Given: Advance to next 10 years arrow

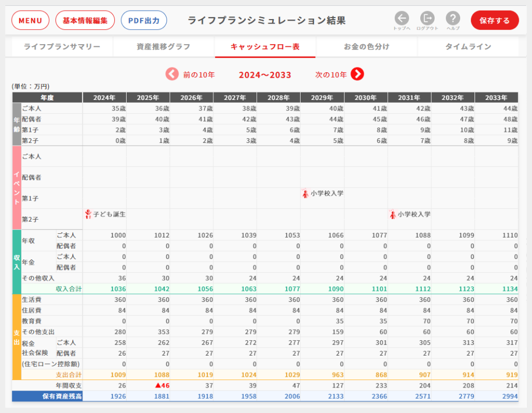Looking at the screenshot, I should point(358,74).
